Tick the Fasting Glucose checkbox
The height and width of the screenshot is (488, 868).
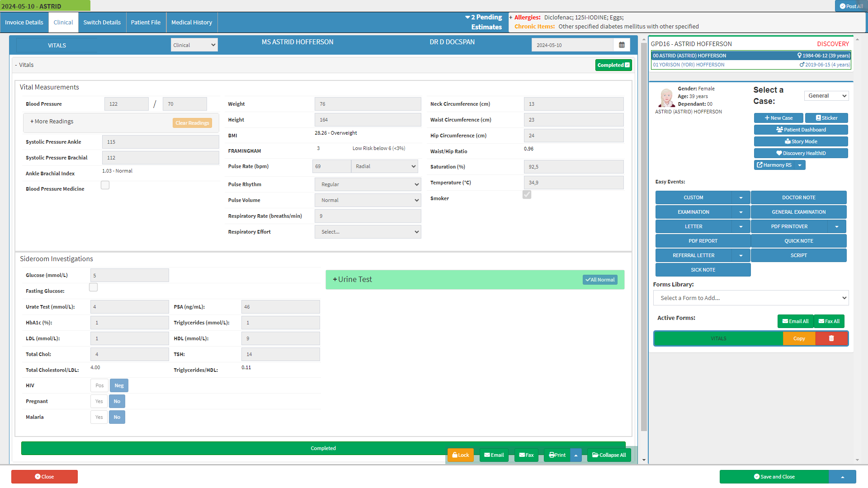93,287
